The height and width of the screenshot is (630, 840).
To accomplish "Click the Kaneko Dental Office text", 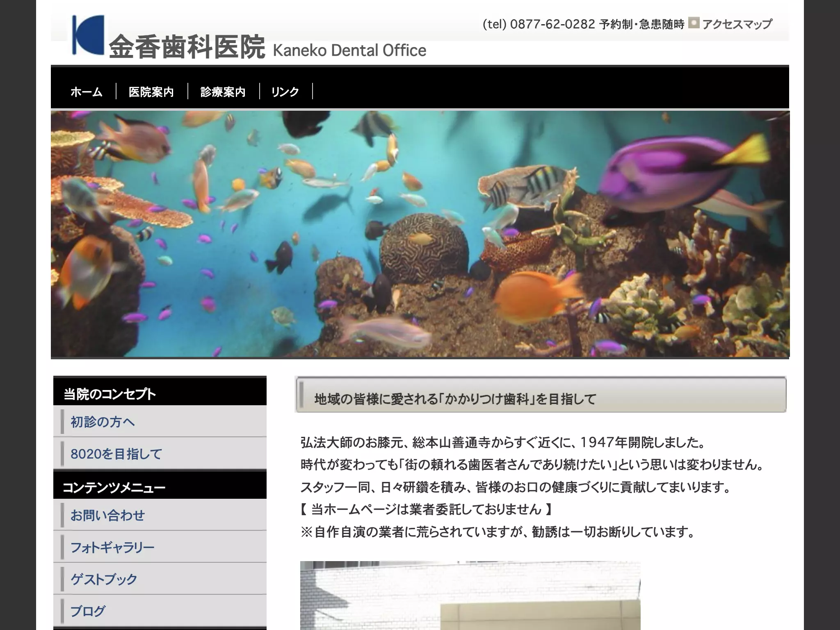I will (x=349, y=50).
